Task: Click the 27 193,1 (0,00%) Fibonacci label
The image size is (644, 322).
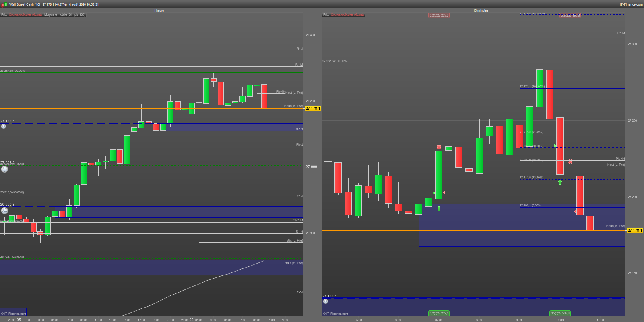Action: click(x=530, y=205)
